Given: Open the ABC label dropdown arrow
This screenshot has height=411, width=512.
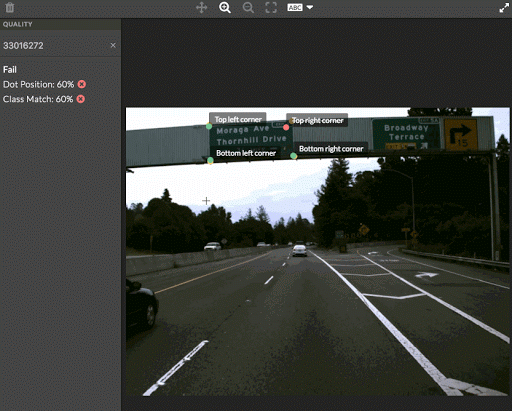Looking at the screenshot, I should [x=310, y=7].
